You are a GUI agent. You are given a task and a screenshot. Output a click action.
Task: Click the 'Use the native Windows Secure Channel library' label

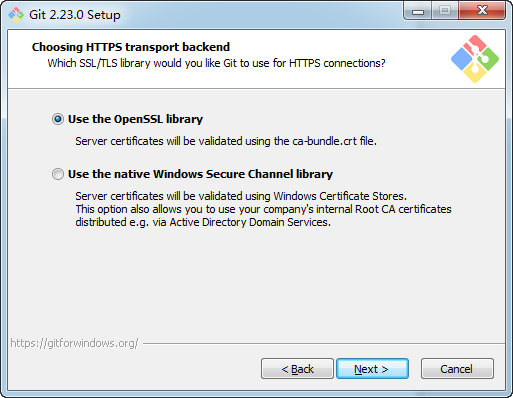(x=200, y=174)
